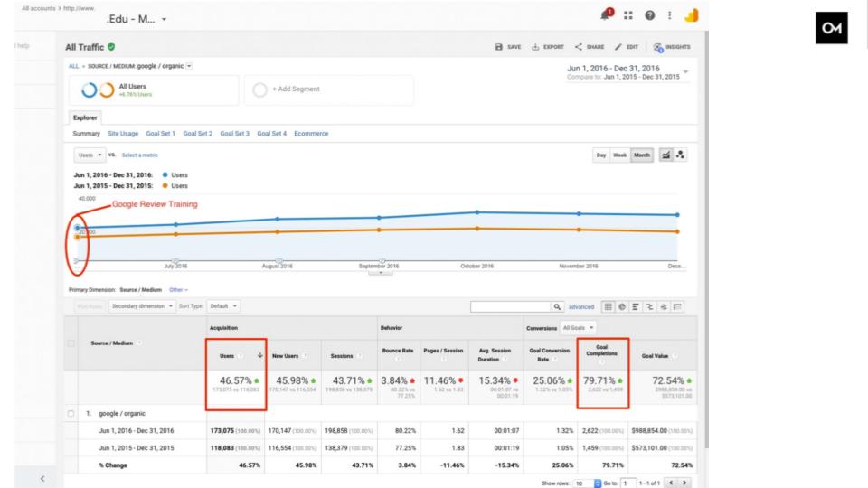Sort by the Users column
Image resolution: width=868 pixels, height=488 pixels.
[227, 356]
